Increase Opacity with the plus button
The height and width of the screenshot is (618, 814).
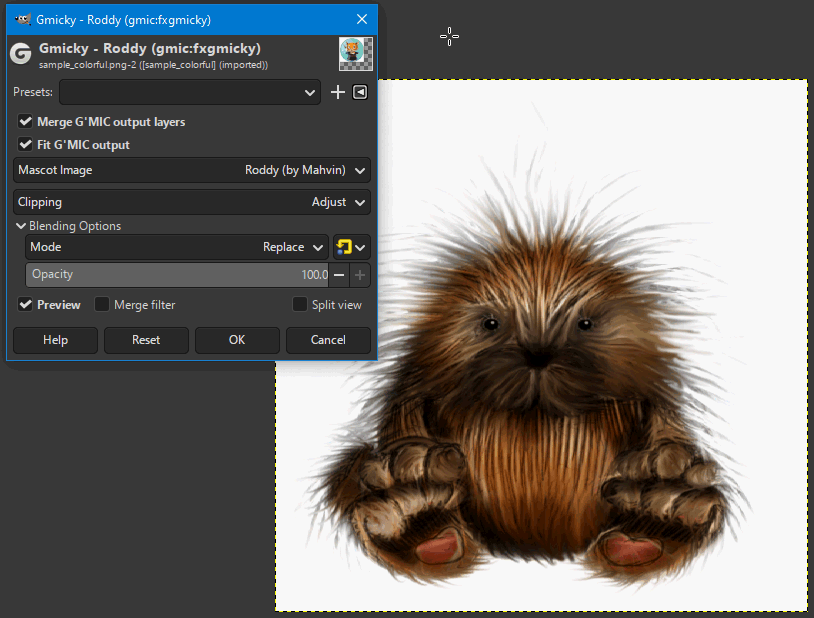(360, 275)
